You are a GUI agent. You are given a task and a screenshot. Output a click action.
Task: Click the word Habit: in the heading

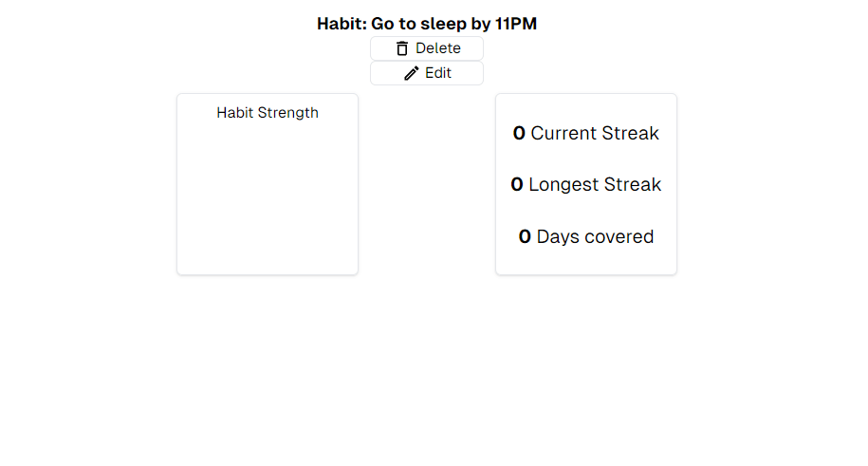click(x=342, y=24)
